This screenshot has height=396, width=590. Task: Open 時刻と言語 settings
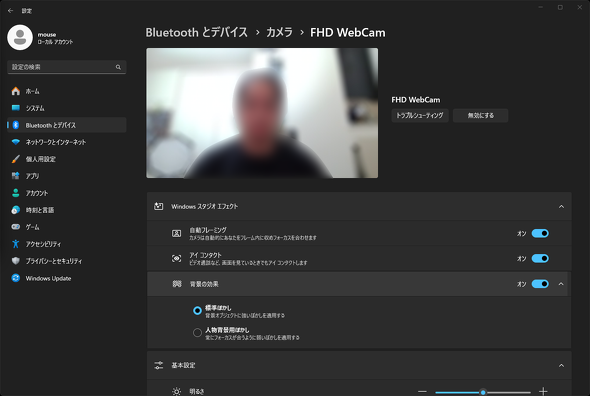click(67, 210)
